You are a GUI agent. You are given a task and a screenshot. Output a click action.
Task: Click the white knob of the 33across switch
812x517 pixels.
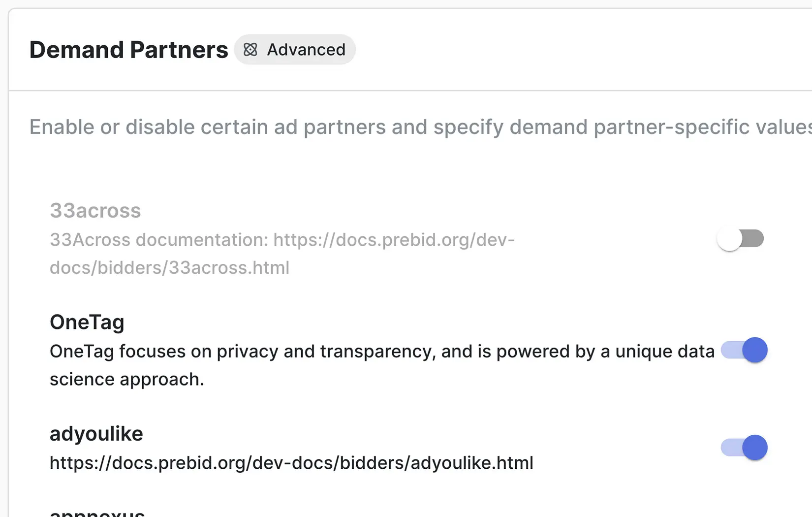tap(729, 239)
